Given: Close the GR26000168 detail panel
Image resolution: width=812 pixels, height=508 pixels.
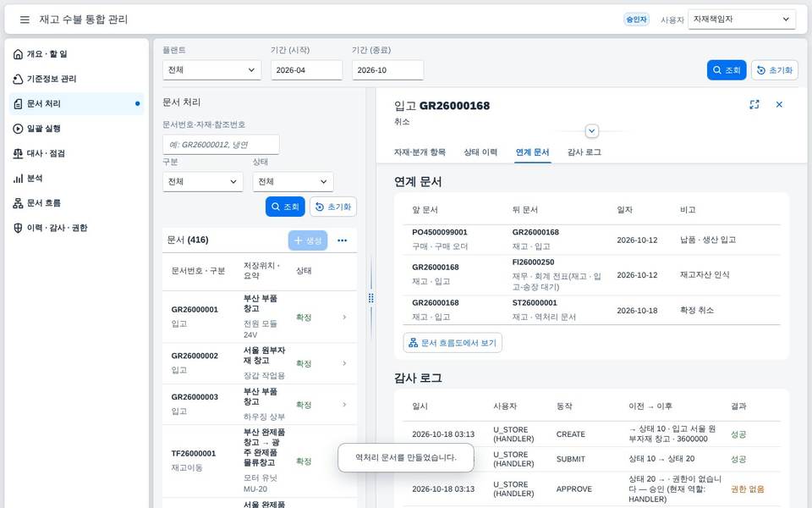Looking at the screenshot, I should tap(779, 105).
